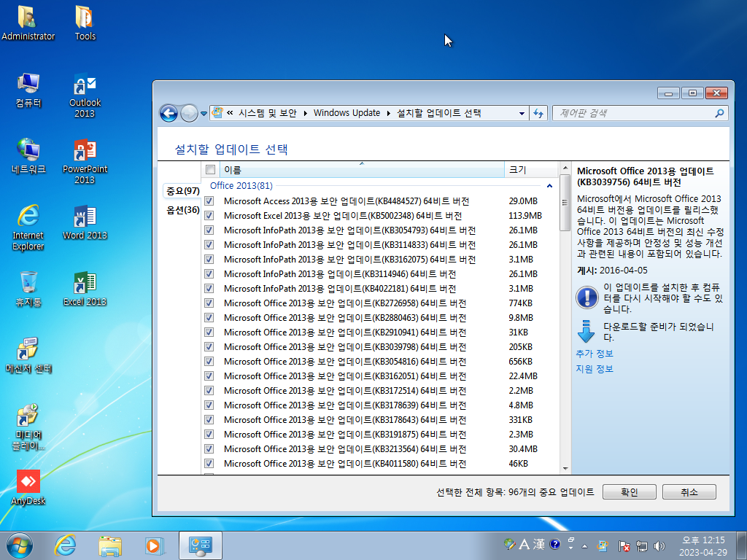Open the 휴지통 recycle bin

(x=28, y=289)
